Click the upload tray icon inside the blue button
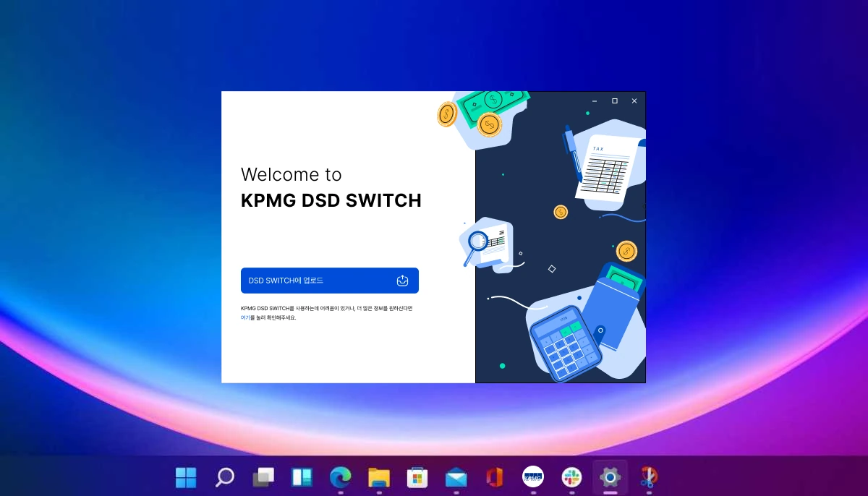Image resolution: width=868 pixels, height=496 pixels. click(403, 281)
